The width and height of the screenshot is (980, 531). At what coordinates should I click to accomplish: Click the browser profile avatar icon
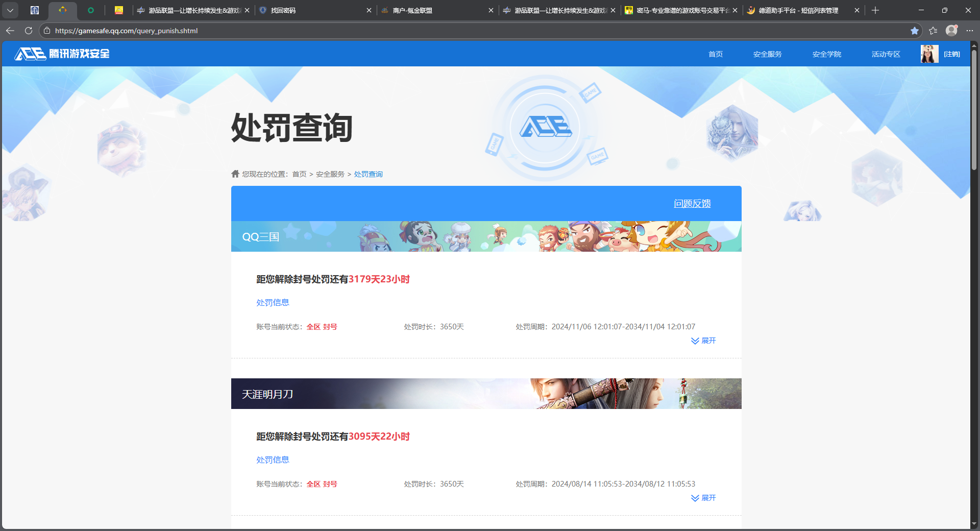pos(951,31)
